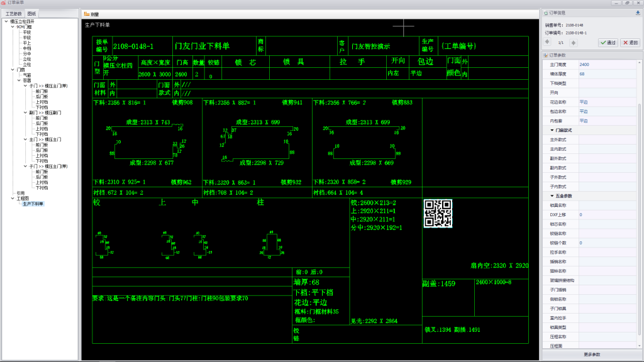Edit the 包边名称 value field
The width and height of the screenshot is (644, 362).
pos(608,112)
